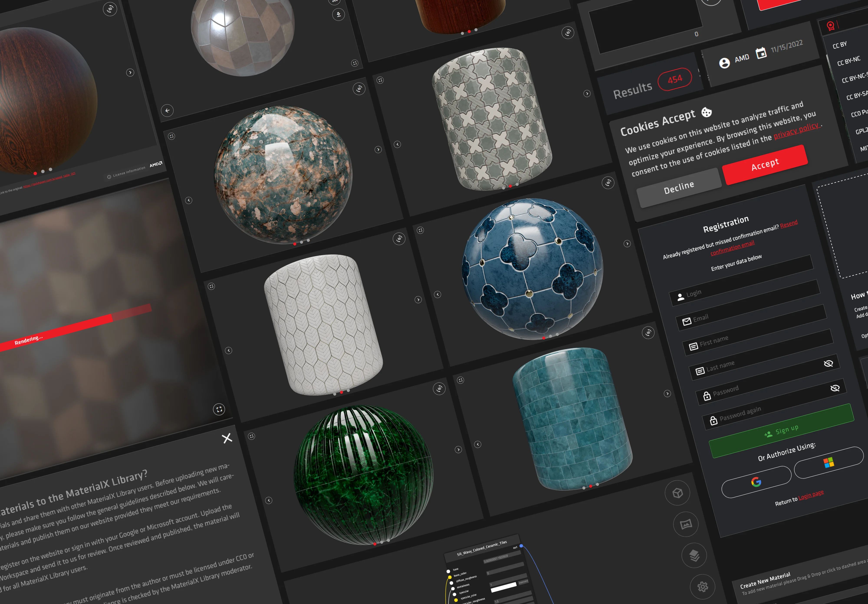The width and height of the screenshot is (868, 604).
Task: Open the settings gear in side toolbar
Action: [702, 587]
